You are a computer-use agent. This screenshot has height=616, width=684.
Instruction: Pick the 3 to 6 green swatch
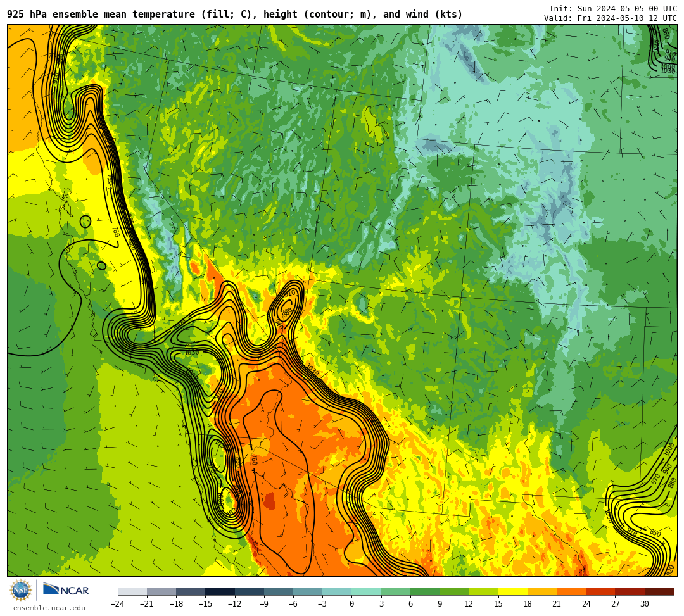click(396, 591)
